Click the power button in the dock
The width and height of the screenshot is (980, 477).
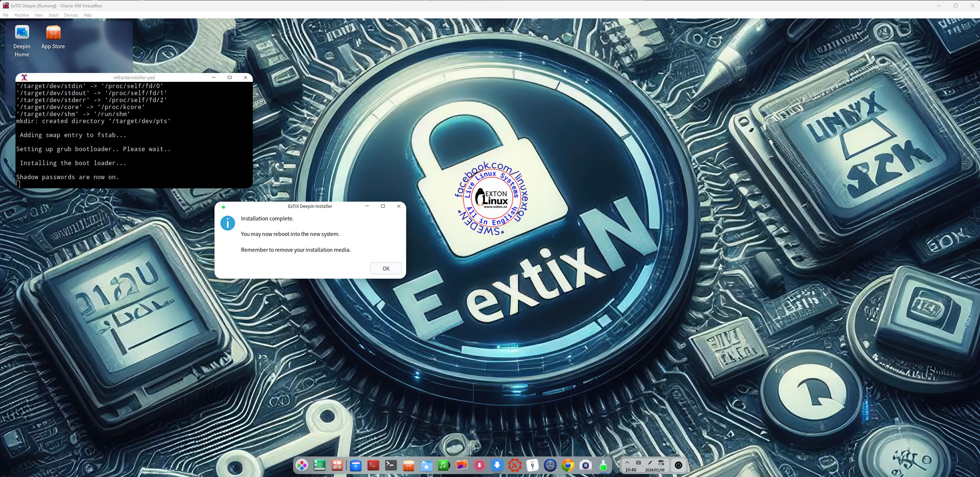click(678, 465)
